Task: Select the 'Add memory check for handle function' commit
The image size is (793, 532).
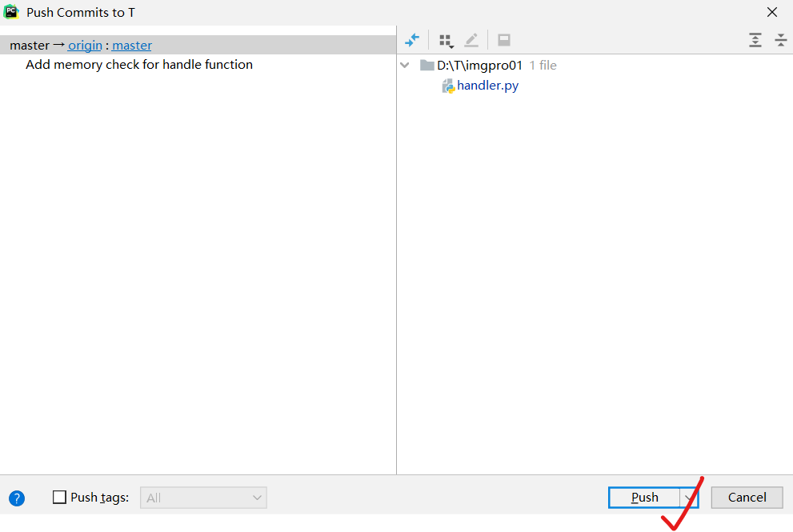Action: [139, 65]
